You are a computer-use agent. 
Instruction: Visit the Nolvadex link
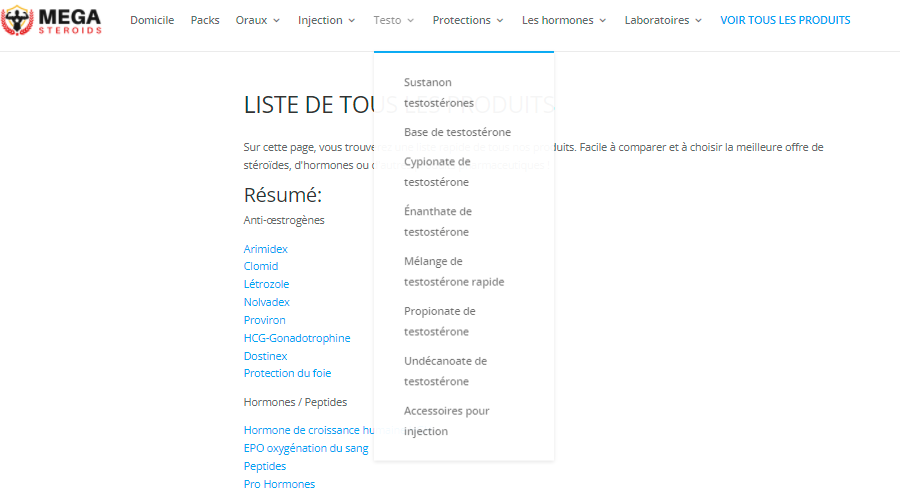266,302
